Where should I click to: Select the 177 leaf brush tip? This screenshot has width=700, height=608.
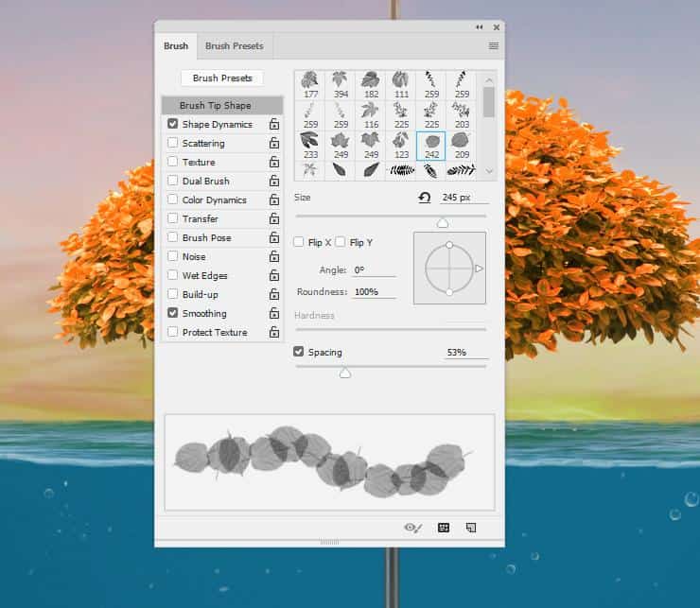point(310,85)
